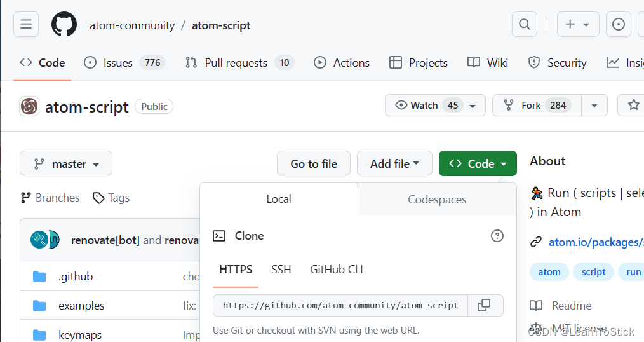This screenshot has width=644, height=342.
Task: Click the keymaps folder icon
Action: point(39,335)
